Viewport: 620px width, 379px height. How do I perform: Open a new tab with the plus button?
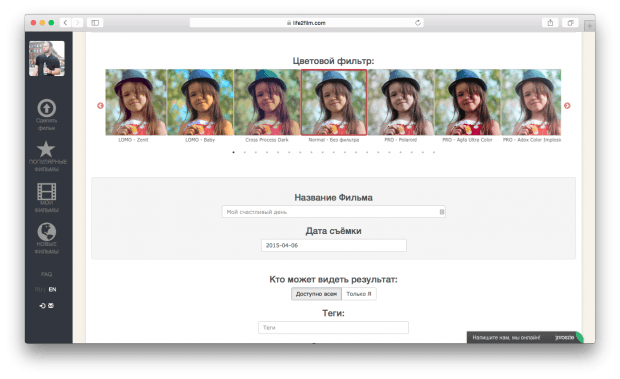(590, 26)
